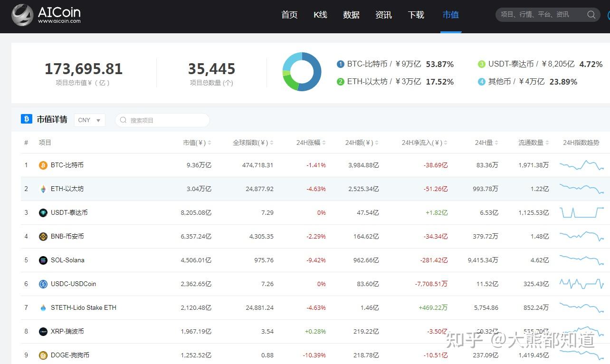The width and height of the screenshot is (610, 364).
Task: Click the BTC-比特币 coin icon
Action: (x=43, y=165)
